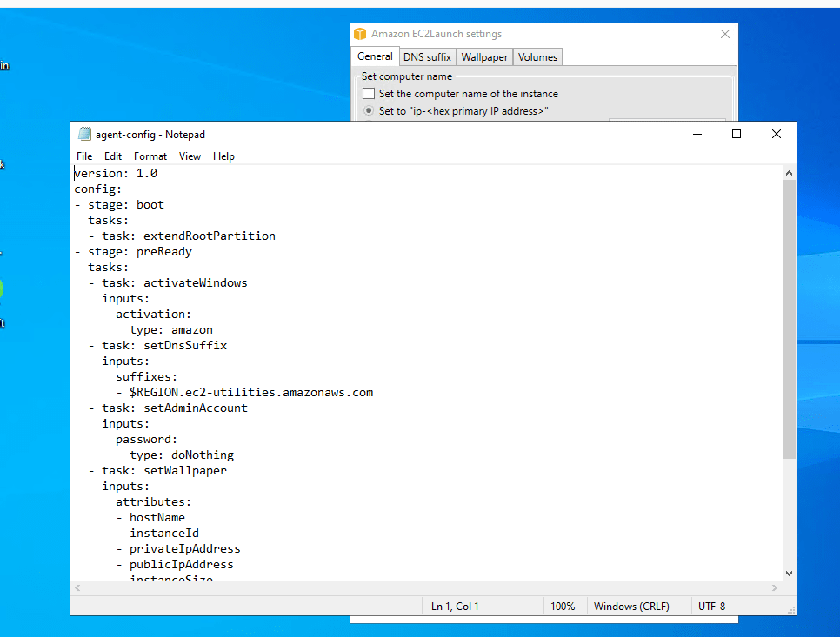This screenshot has height=637, width=840.
Task: Close the agent-config Notepad window
Action: (777, 134)
